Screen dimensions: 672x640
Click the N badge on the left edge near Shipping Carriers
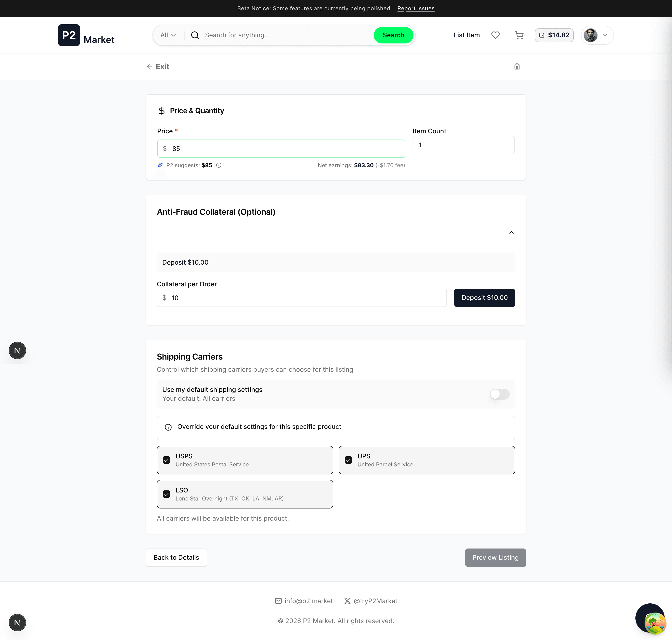pos(17,350)
